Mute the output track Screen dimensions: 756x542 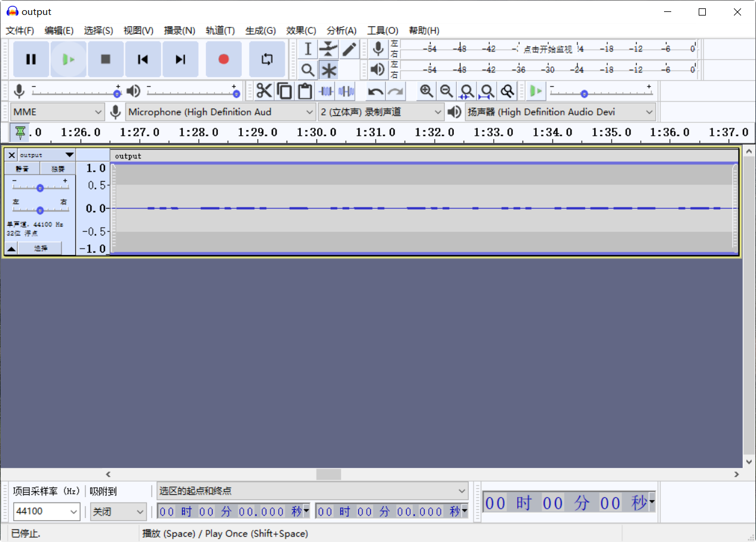(x=22, y=169)
